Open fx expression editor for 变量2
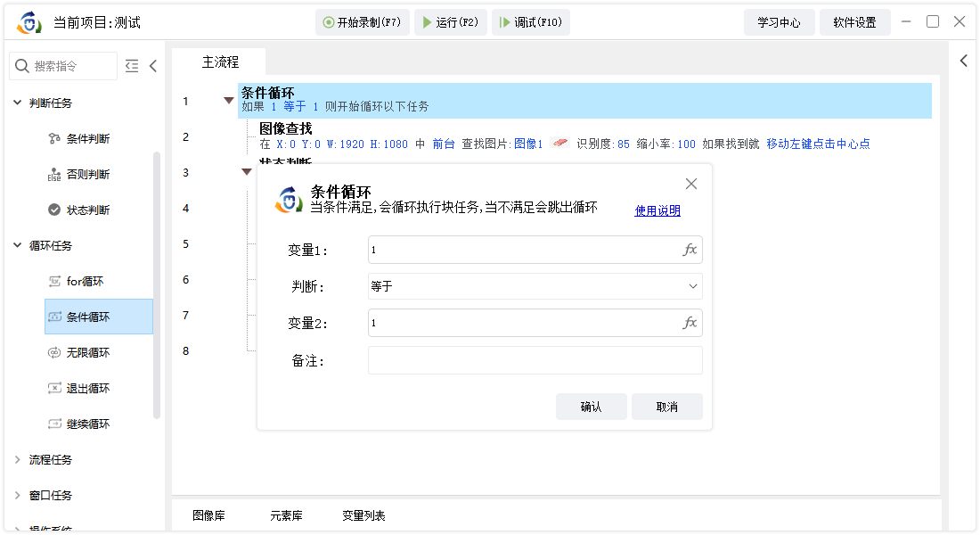This screenshot has height=535, width=980. pyautogui.click(x=690, y=323)
